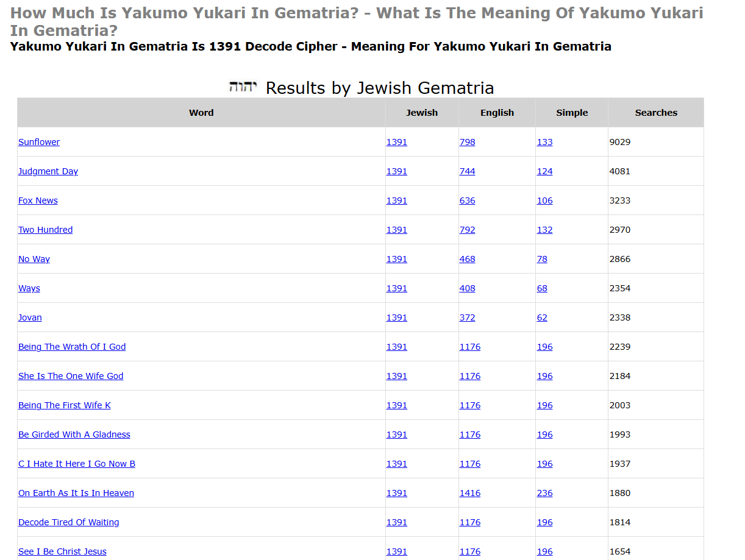
Task: Click the Simple column header
Action: 572,113
